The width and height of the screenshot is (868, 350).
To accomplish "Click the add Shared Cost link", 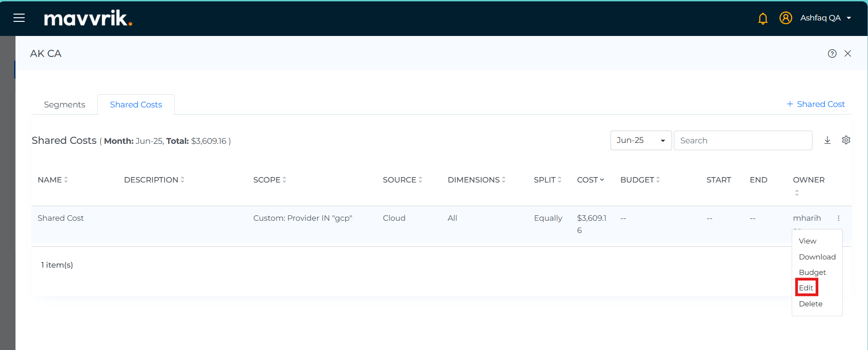I will pos(816,104).
